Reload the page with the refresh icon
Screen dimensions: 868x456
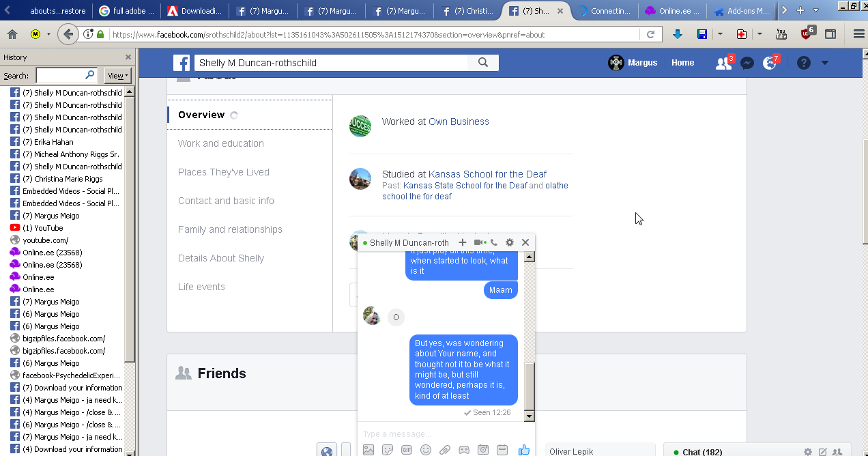tap(650, 34)
